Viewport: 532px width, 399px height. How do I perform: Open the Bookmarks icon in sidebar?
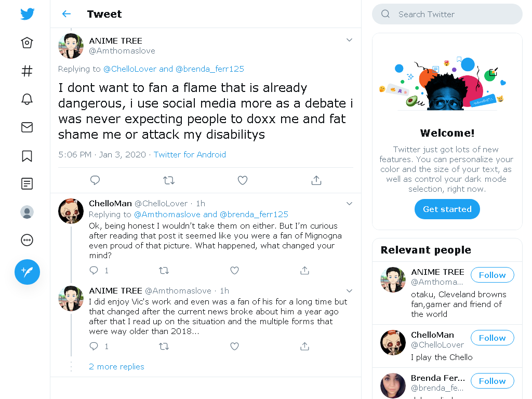click(x=27, y=156)
